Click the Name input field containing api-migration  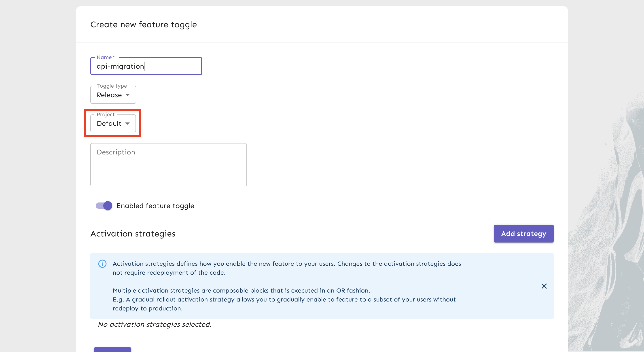146,66
